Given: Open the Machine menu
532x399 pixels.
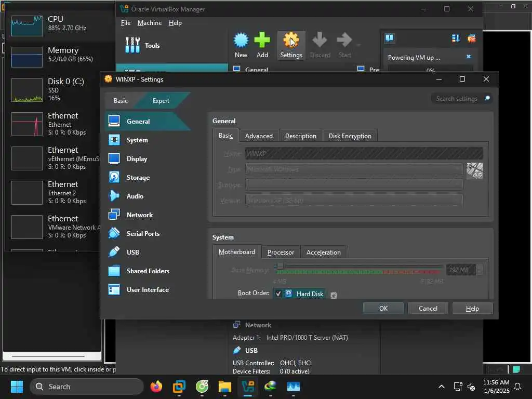Looking at the screenshot, I should (150, 23).
